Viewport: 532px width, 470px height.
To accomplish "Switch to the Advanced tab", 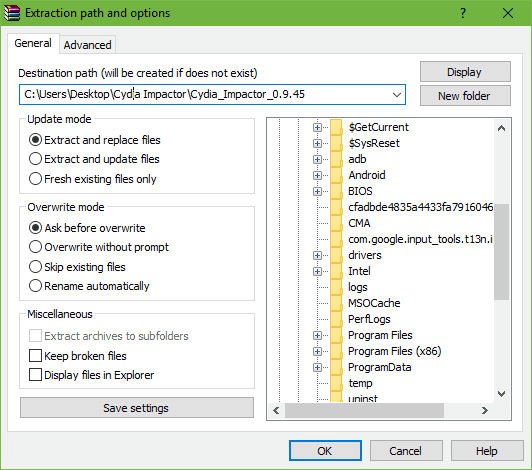I will click(x=88, y=45).
